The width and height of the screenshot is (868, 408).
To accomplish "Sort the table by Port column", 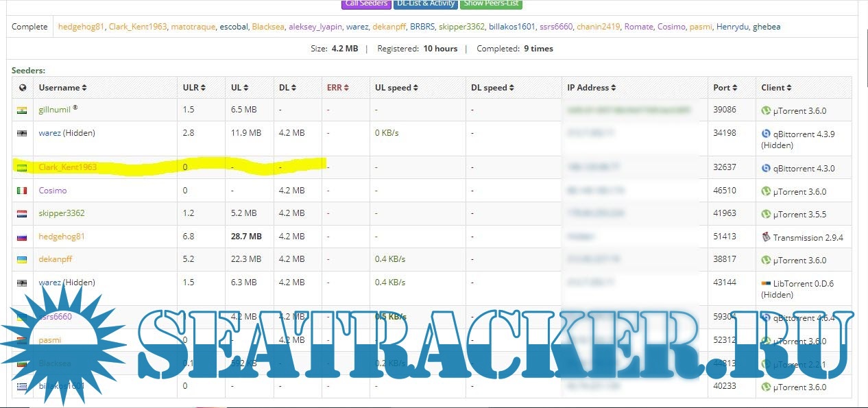I will coord(725,88).
